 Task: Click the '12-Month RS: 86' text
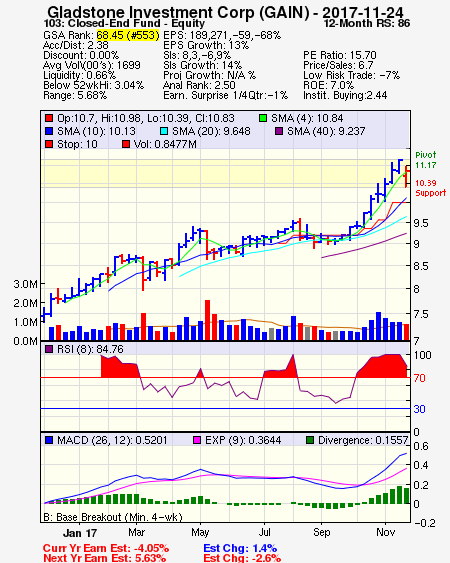coord(367,23)
